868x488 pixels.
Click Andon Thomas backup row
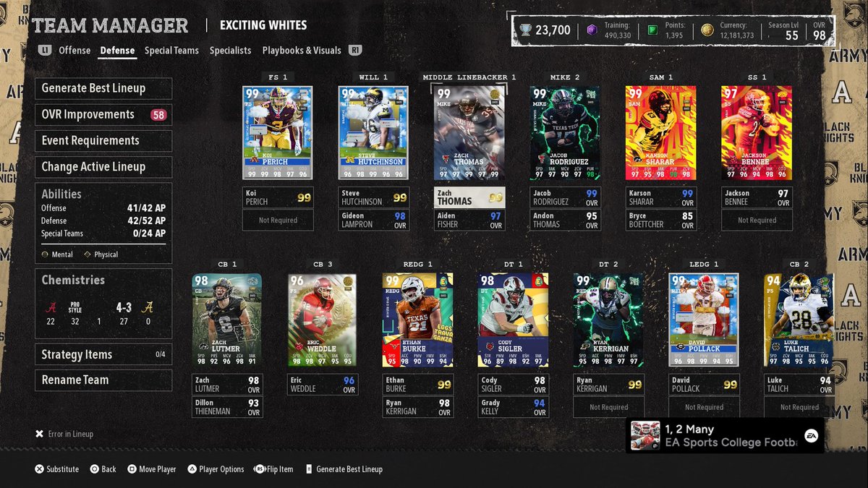pos(565,220)
